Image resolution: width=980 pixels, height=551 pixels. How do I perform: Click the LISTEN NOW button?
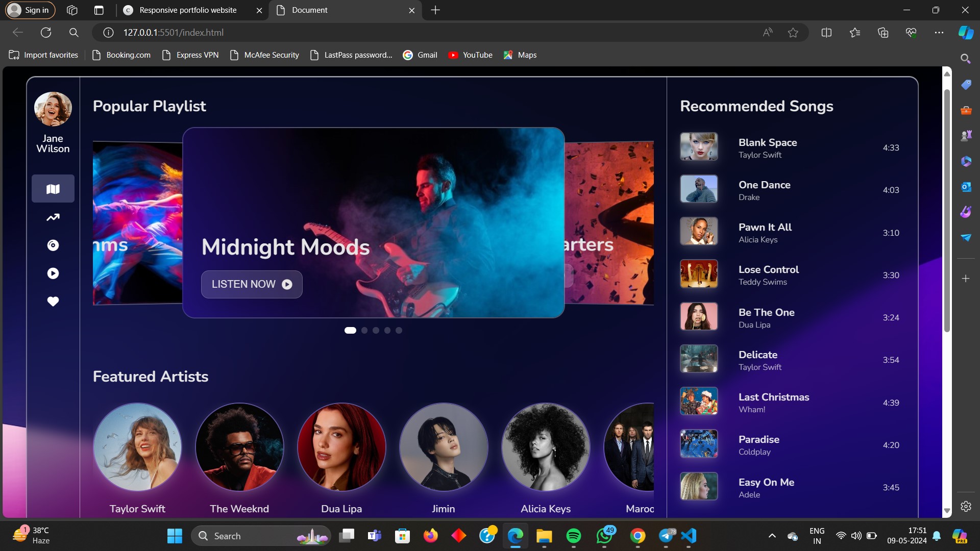[x=252, y=284]
